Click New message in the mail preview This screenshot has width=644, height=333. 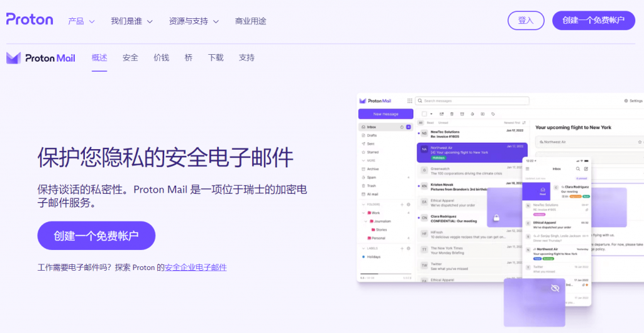[x=386, y=114]
